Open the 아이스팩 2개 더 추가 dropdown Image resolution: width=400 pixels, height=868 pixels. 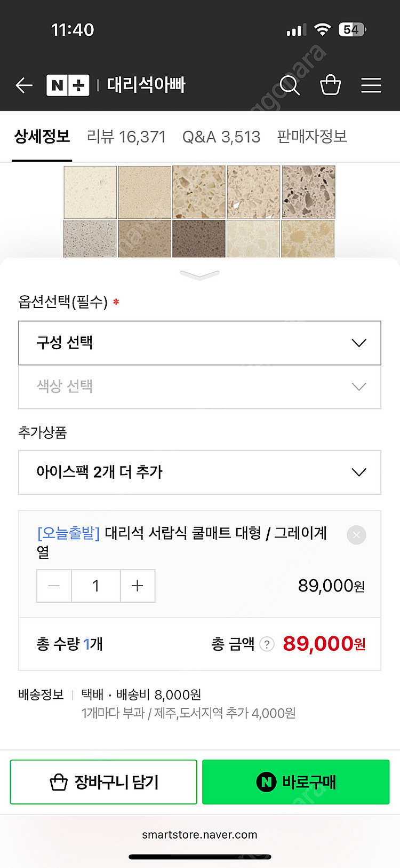tap(199, 472)
